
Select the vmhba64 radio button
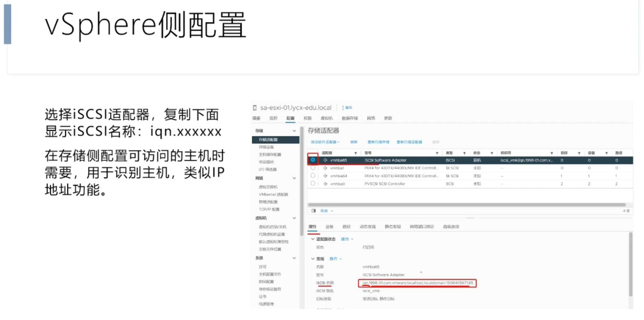[313, 175]
